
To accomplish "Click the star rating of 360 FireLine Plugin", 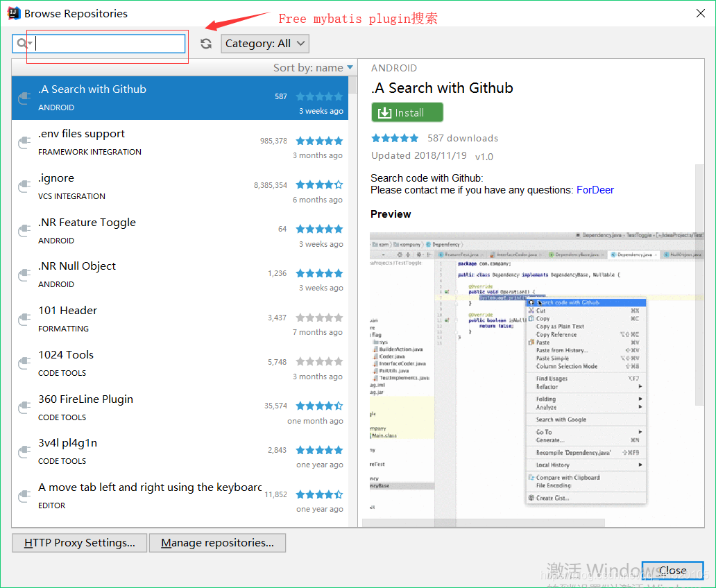I will [319, 406].
